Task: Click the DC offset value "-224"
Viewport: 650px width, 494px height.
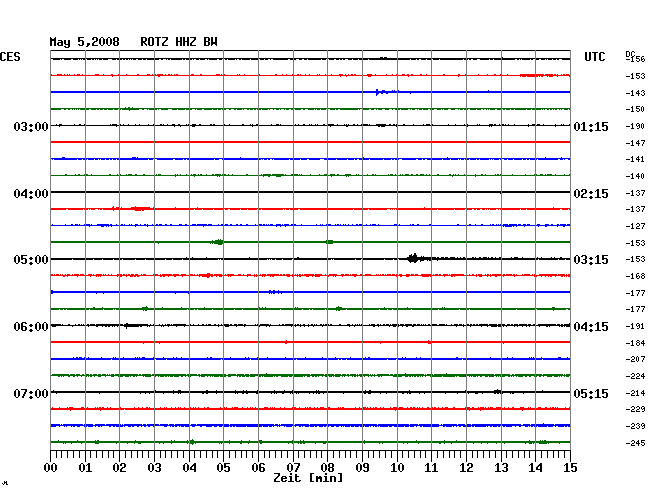Action: [x=635, y=376]
